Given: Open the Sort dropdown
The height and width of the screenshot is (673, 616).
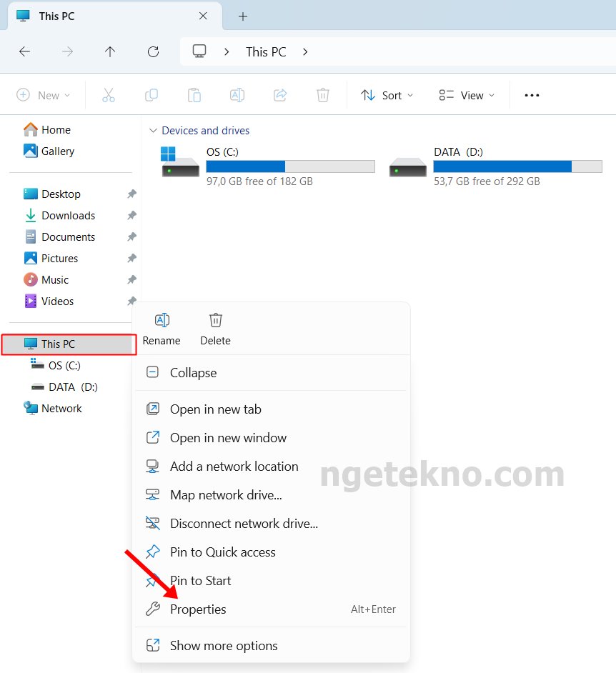Looking at the screenshot, I should click(387, 95).
